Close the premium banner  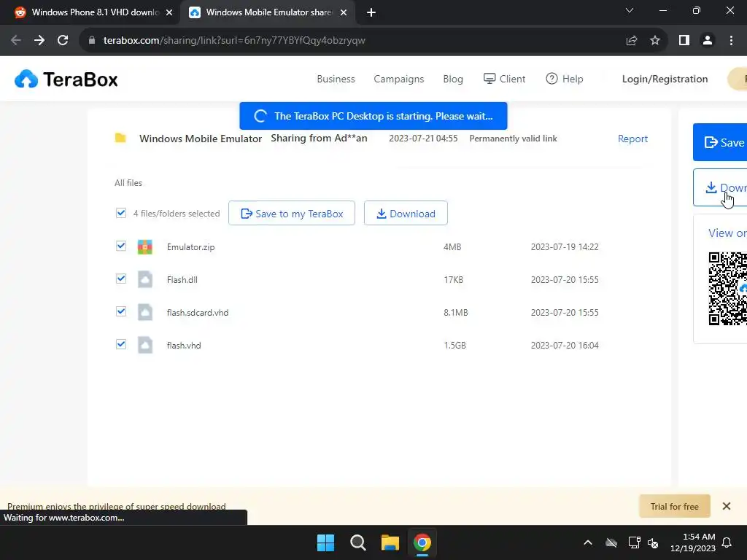click(727, 506)
